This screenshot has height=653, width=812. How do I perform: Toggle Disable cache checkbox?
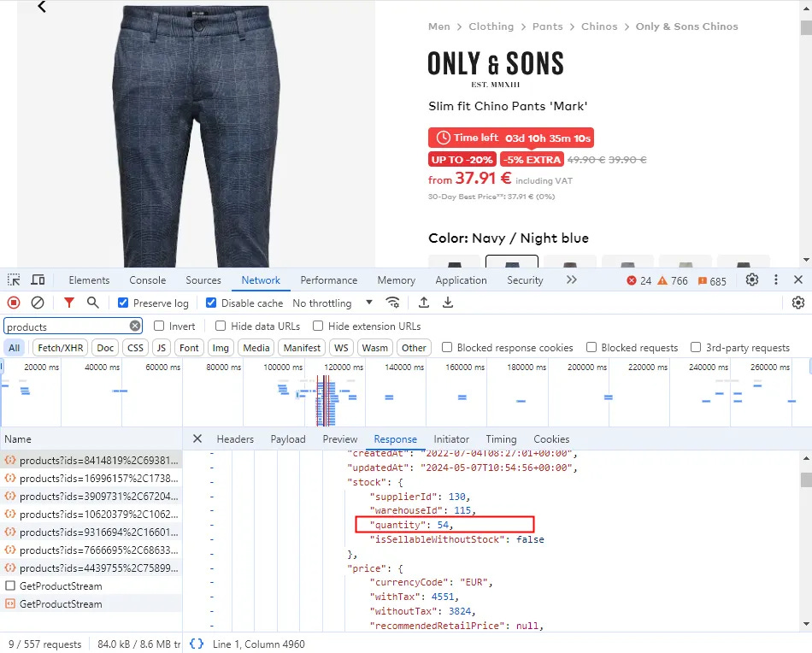pyautogui.click(x=211, y=303)
